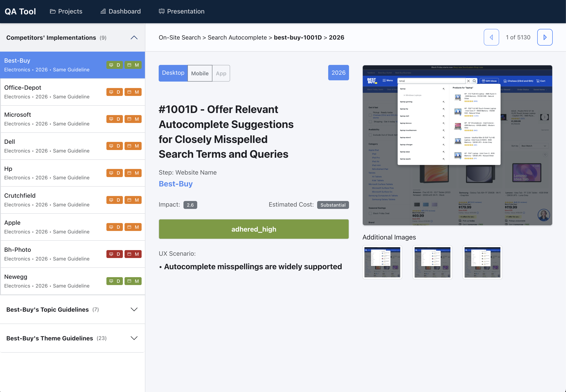Open the Presentation menu item
The image size is (566, 392).
click(182, 11)
